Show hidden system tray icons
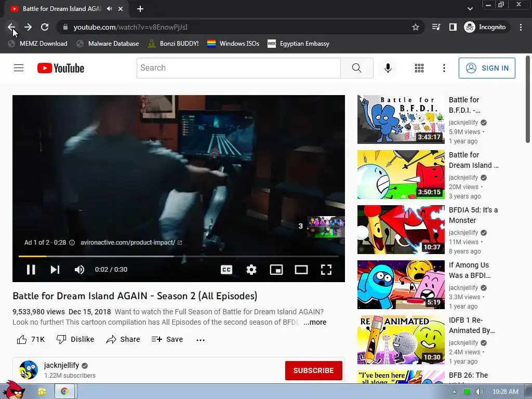Image resolution: width=532 pixels, height=399 pixels. 454,392
